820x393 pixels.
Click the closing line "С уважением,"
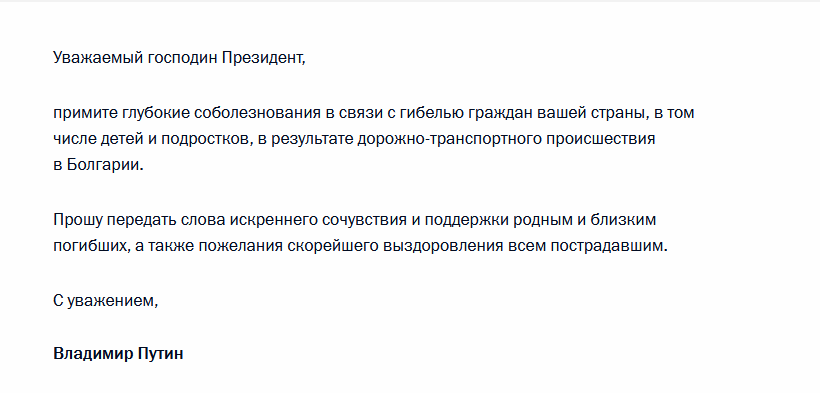(x=106, y=301)
